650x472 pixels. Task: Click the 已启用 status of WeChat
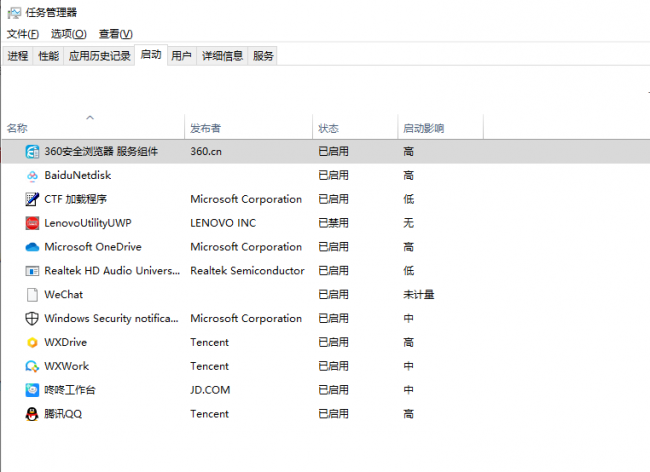pos(333,295)
